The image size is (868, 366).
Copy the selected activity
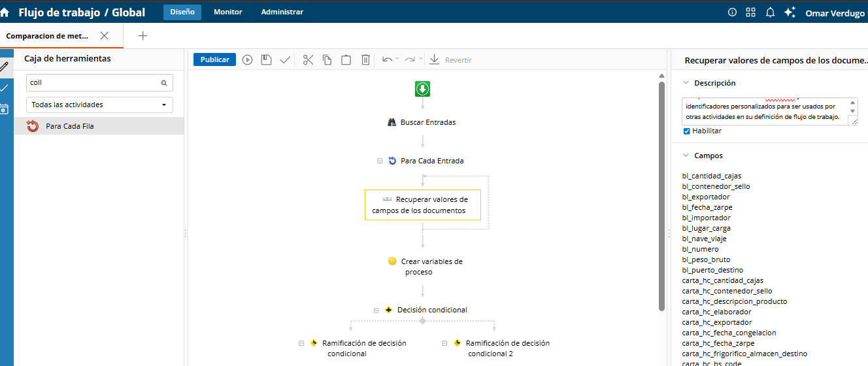tap(327, 59)
